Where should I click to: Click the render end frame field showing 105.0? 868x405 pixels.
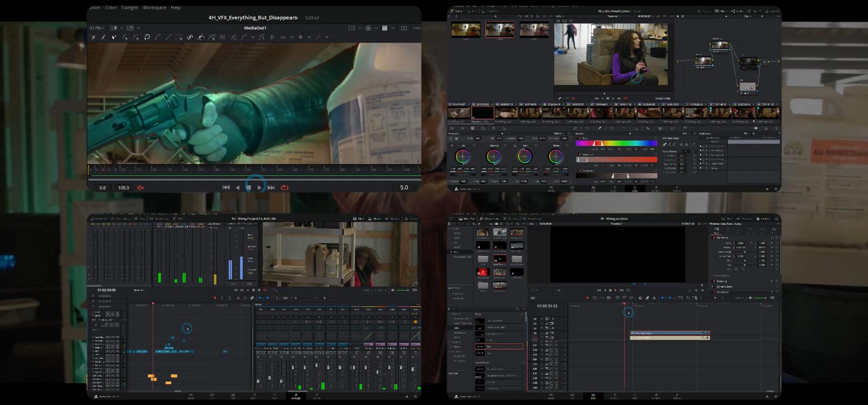(123, 188)
